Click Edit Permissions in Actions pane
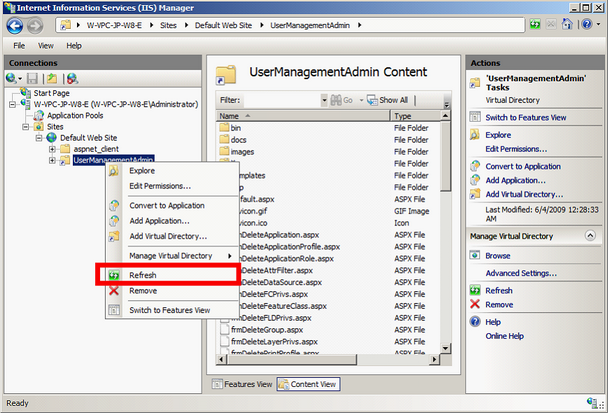This screenshot has height=413, width=608. (x=516, y=149)
